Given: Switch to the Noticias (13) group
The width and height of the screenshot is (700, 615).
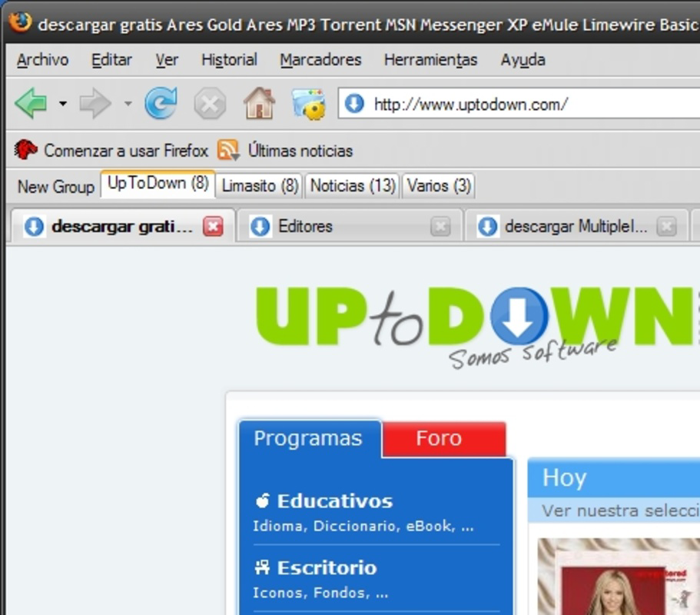Looking at the screenshot, I should pyautogui.click(x=353, y=185).
